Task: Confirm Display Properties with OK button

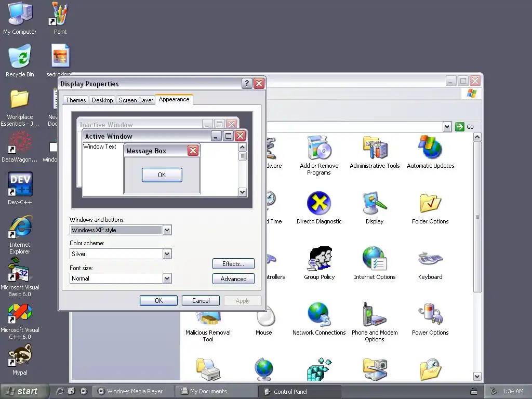Action: coord(158,301)
